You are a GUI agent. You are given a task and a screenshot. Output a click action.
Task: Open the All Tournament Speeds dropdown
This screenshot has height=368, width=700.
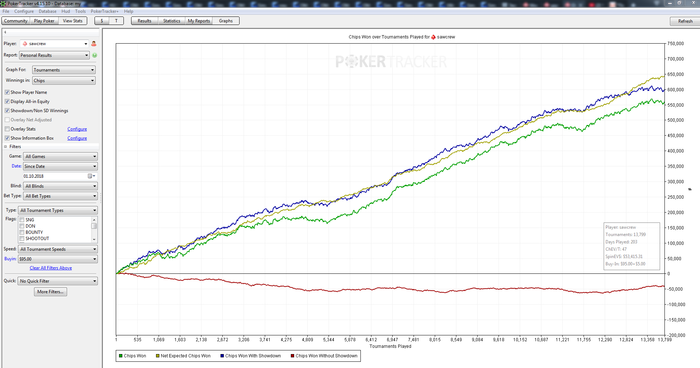pos(58,249)
